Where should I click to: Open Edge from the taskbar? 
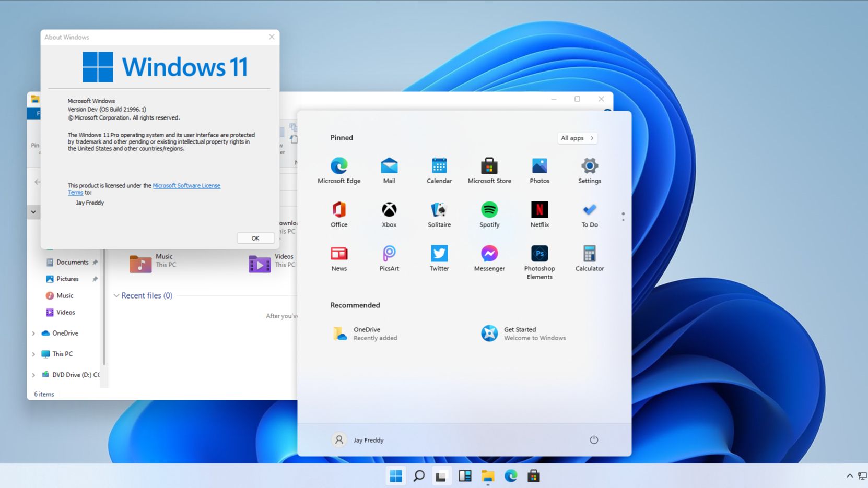(x=511, y=476)
